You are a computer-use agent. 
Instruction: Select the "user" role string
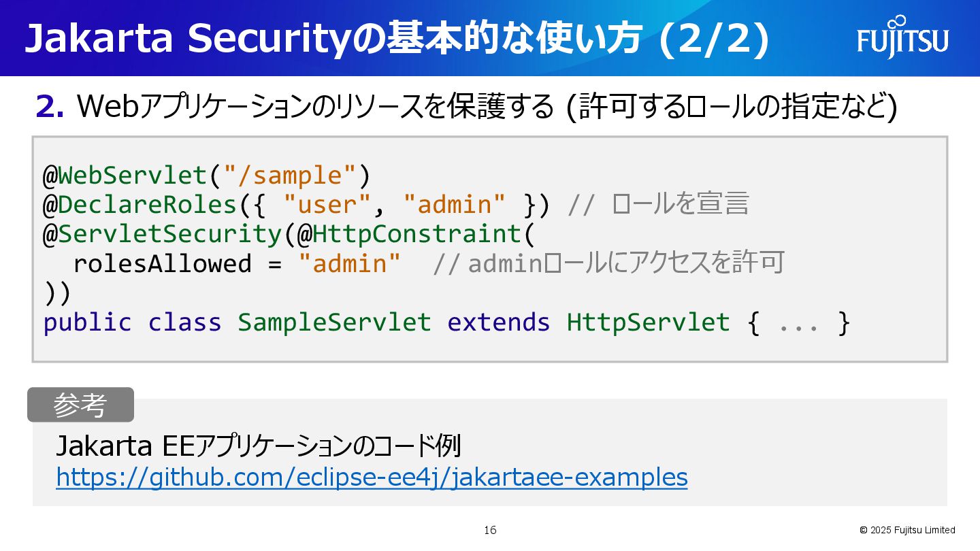click(327, 205)
